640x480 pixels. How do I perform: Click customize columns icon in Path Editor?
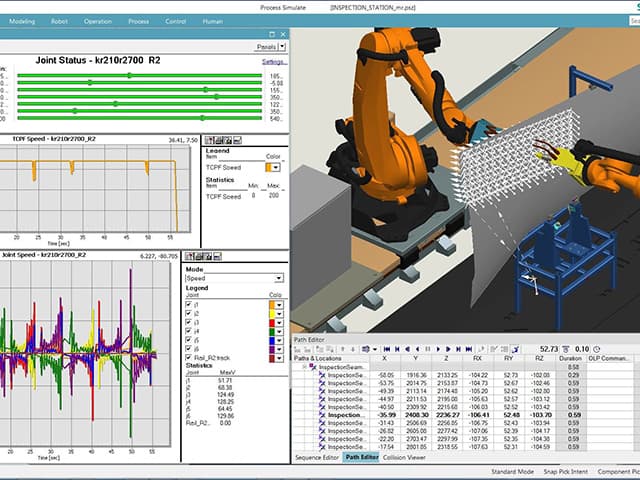click(x=367, y=349)
